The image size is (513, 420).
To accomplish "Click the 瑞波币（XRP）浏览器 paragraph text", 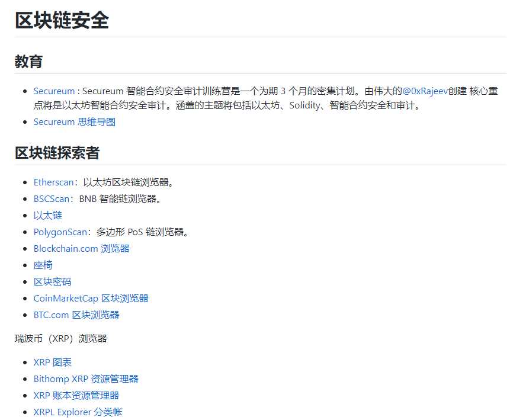I will point(61,339).
